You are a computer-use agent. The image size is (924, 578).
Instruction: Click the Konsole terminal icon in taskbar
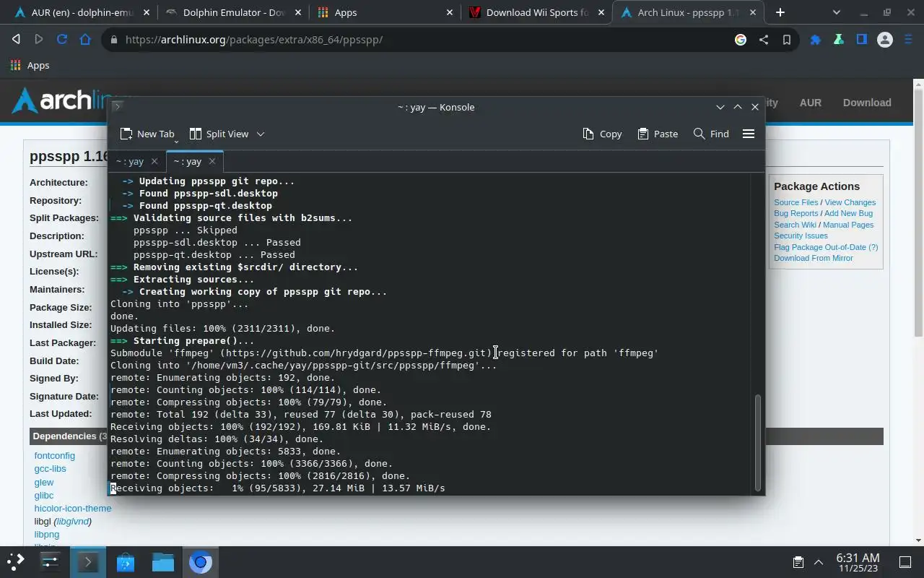[87, 561]
